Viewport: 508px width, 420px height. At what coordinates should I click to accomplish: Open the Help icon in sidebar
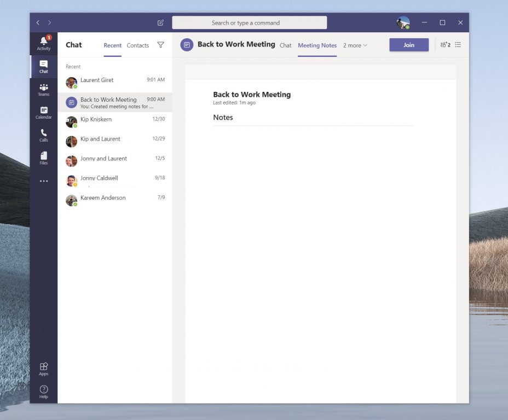(44, 392)
